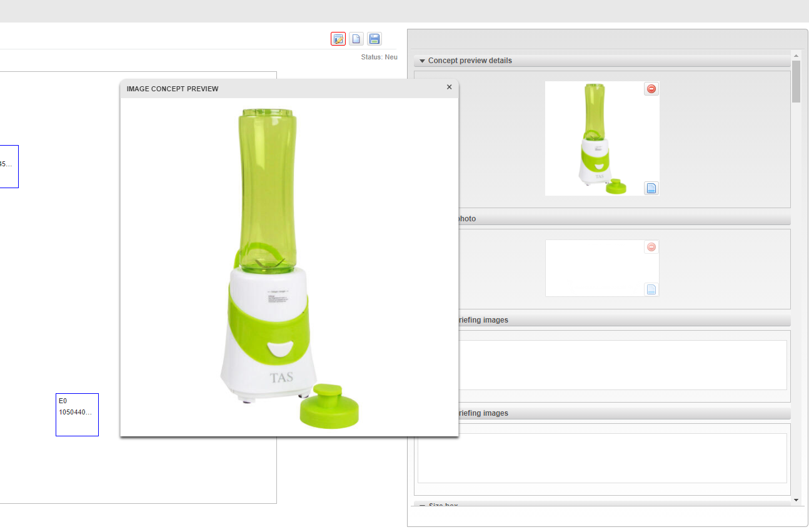The image size is (809, 532).
Task: Click the blank page toolbar icon
Action: point(356,39)
